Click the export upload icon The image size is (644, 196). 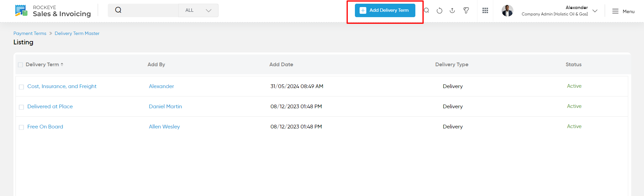[452, 10]
